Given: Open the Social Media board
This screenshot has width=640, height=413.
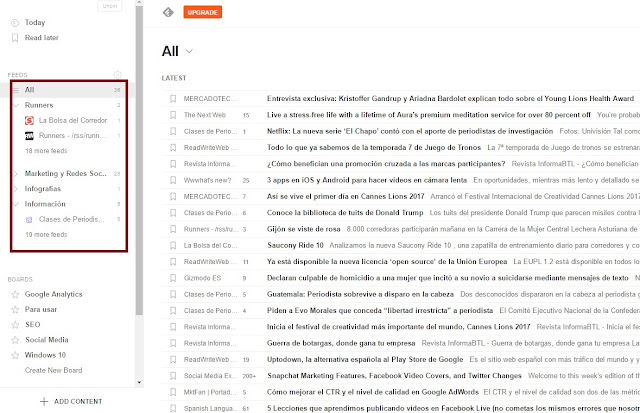Looking at the screenshot, I should click(47, 340).
